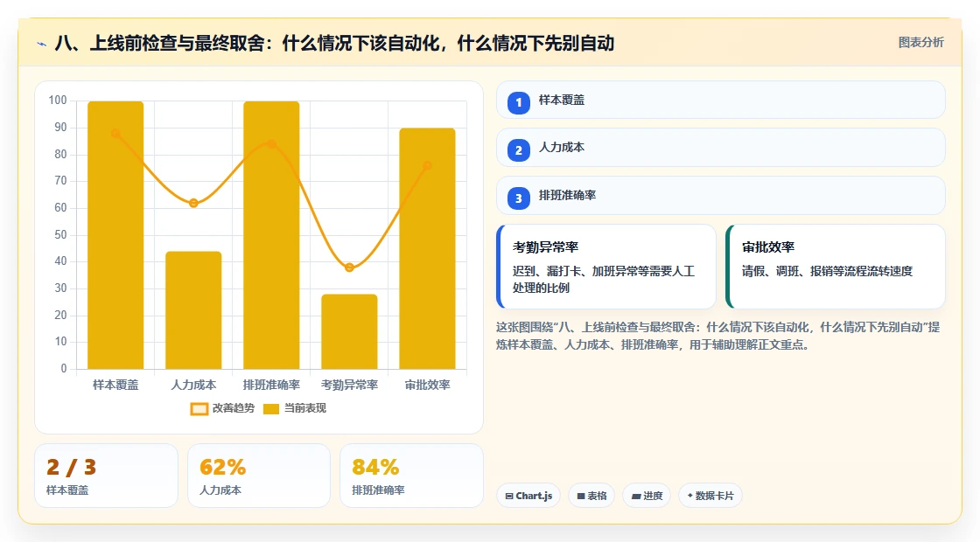Click the 样本覆盖 bar in chart
This screenshot has height=542, width=980.
[x=115, y=235]
